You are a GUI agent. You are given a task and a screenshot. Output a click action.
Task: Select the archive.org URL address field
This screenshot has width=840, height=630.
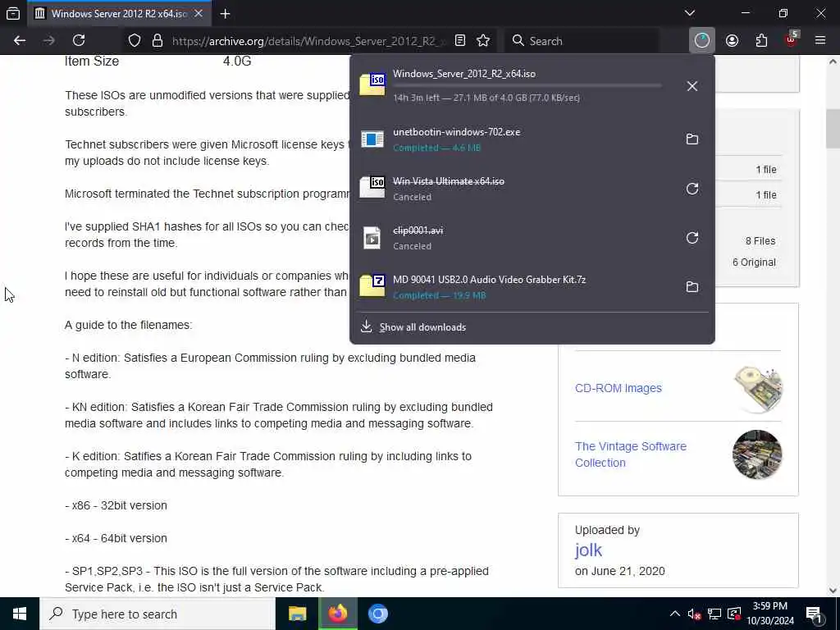coord(308,41)
